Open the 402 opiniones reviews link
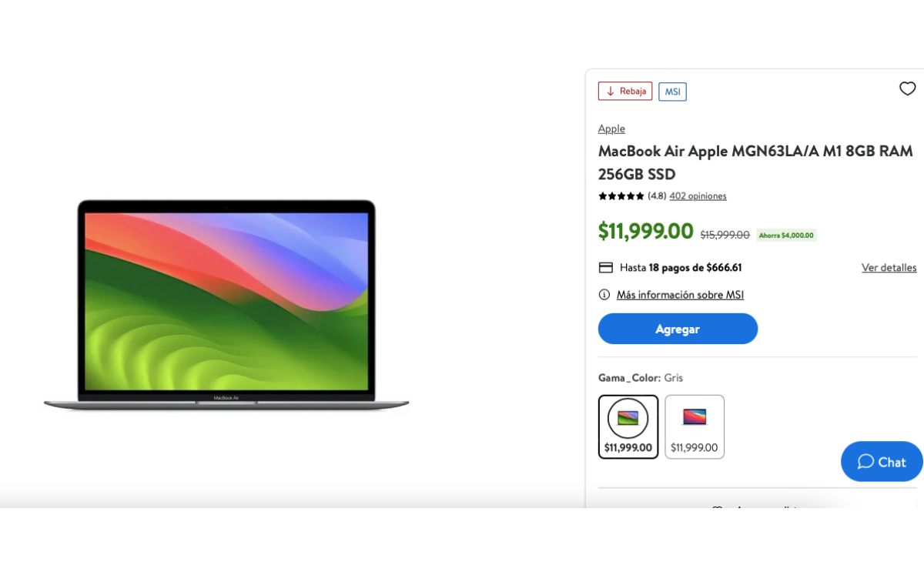This screenshot has width=924, height=575. [698, 196]
